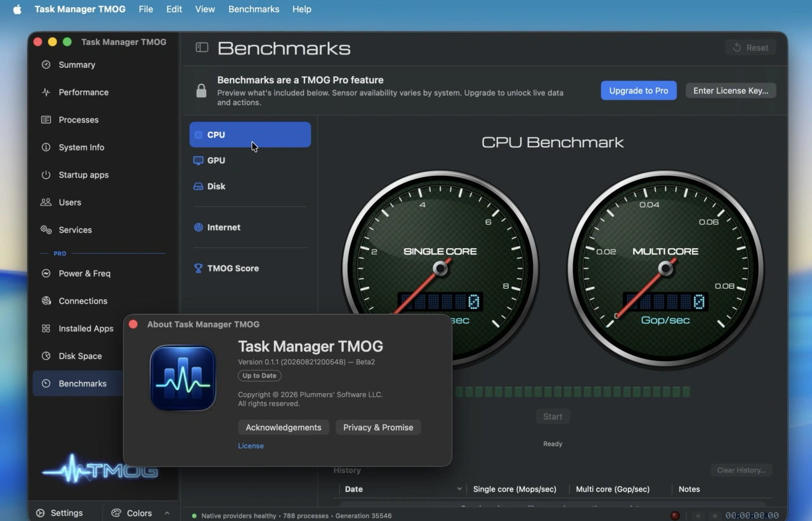Open the Disk Space pie icon
This screenshot has width=812, height=521.
tap(46, 356)
